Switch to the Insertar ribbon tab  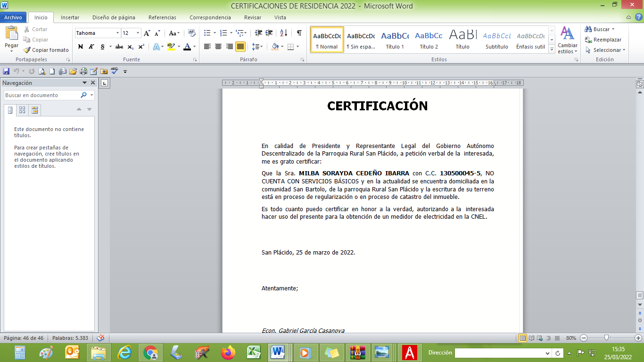(70, 17)
